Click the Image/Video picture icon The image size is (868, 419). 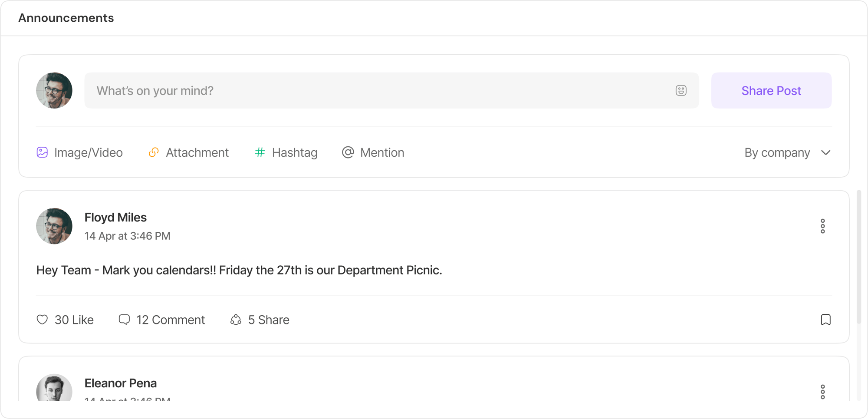coord(42,152)
